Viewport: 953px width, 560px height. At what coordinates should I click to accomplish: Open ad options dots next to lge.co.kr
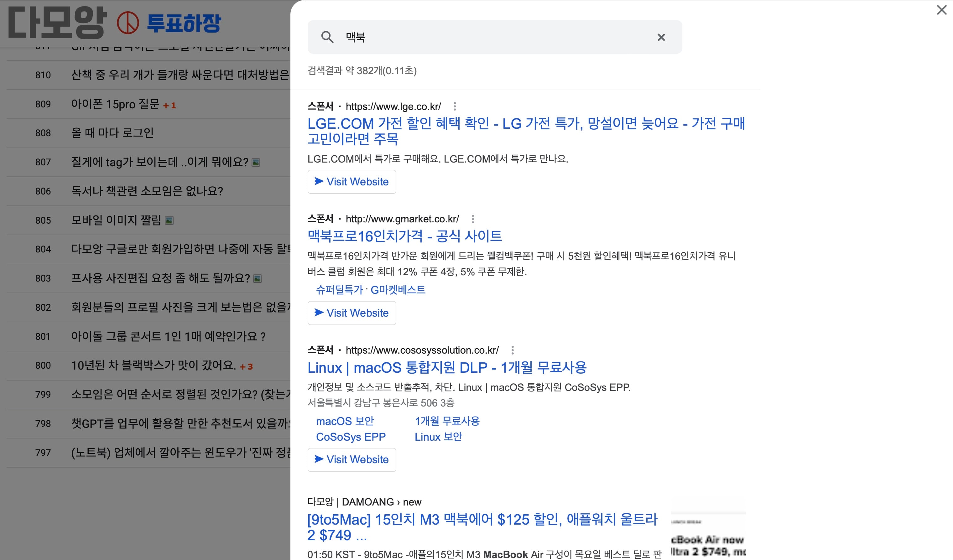pos(455,106)
